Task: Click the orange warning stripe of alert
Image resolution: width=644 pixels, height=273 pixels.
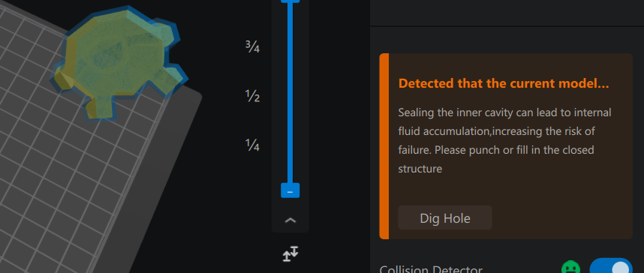Action: tap(384, 146)
